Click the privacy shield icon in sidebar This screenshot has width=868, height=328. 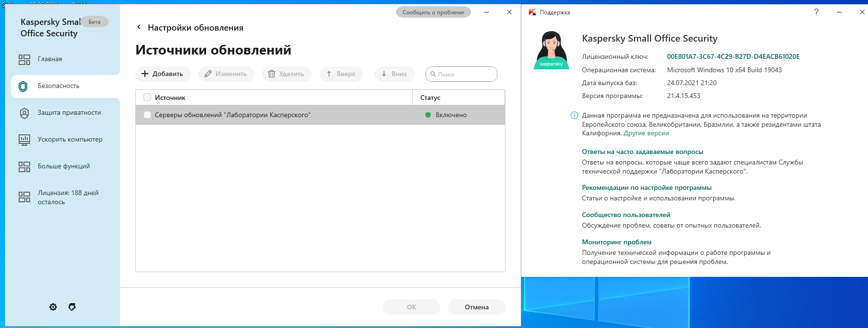(x=24, y=113)
